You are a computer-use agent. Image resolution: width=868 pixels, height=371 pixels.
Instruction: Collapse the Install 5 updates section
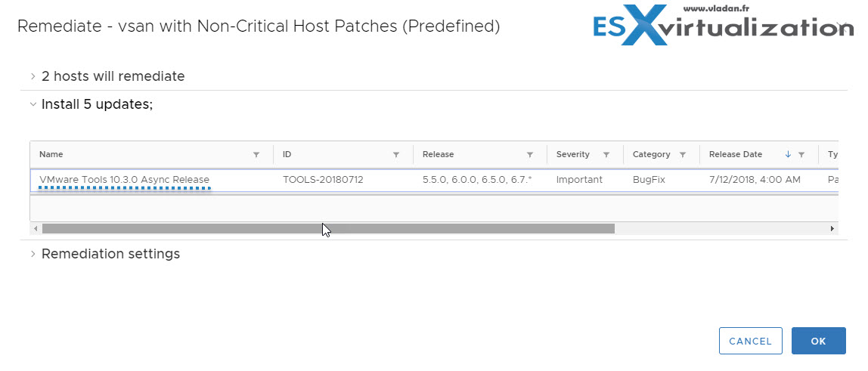[91, 104]
